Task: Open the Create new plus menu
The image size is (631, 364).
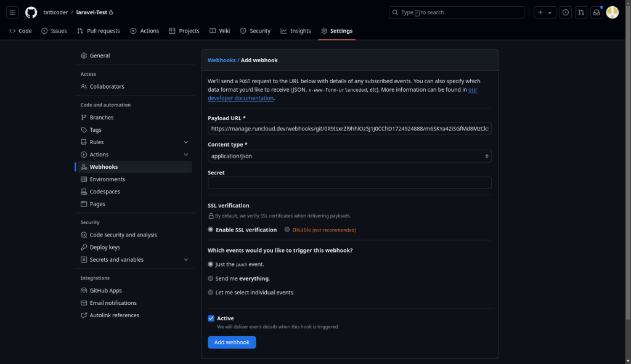Action: pos(543,12)
